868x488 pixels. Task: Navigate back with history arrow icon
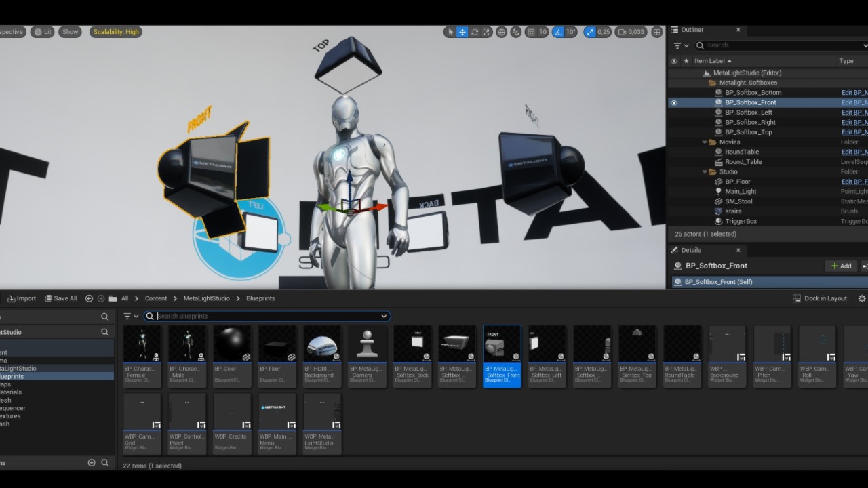tap(89, 298)
